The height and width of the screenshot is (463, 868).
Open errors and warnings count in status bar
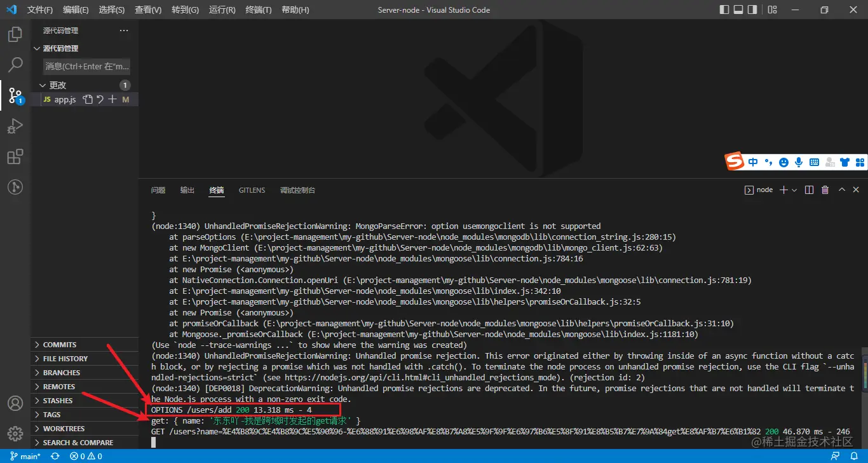tap(86, 456)
